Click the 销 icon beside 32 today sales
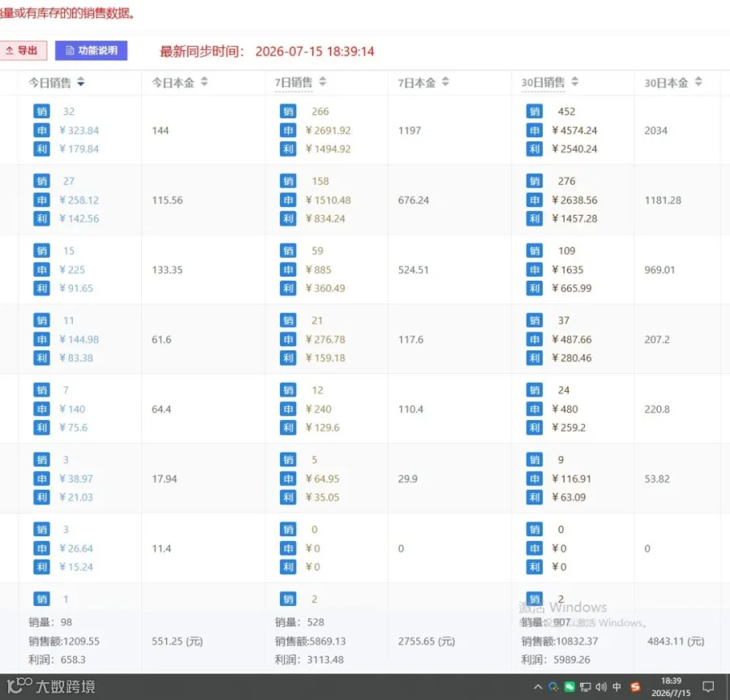 coord(42,111)
